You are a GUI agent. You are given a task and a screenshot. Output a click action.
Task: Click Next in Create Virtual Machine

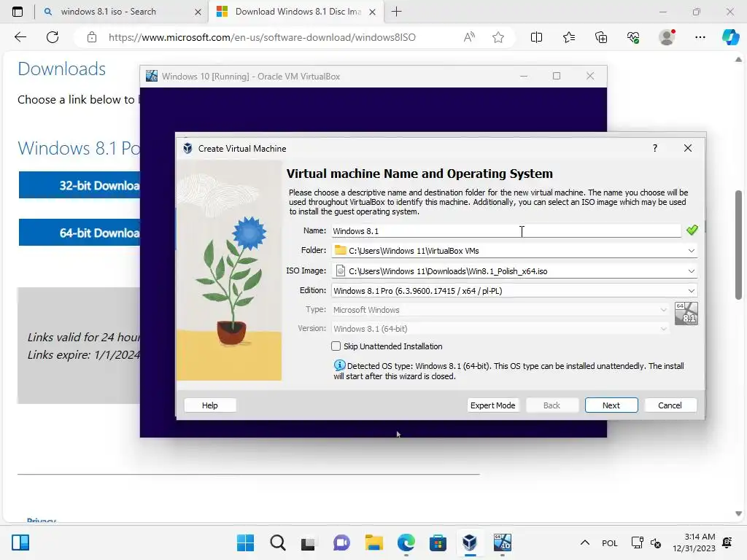click(611, 405)
